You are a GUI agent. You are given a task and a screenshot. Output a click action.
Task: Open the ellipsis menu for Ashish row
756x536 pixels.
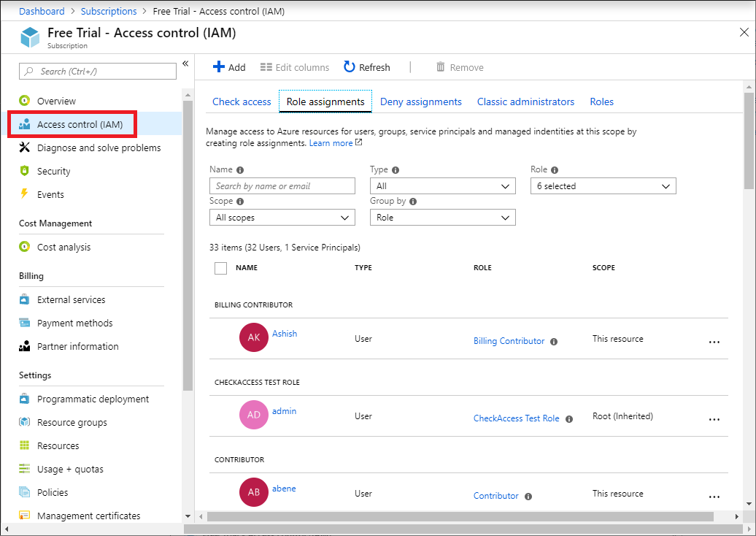[714, 342]
